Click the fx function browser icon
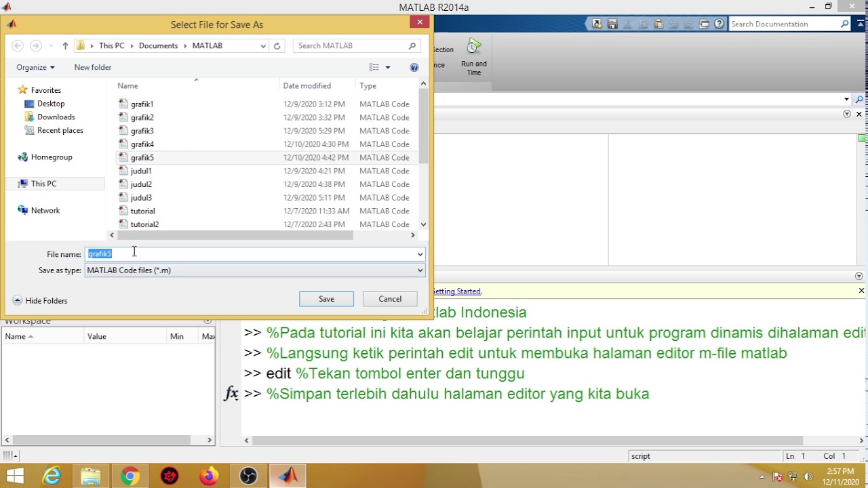Screen dimensions: 868x488 [x=231, y=393]
